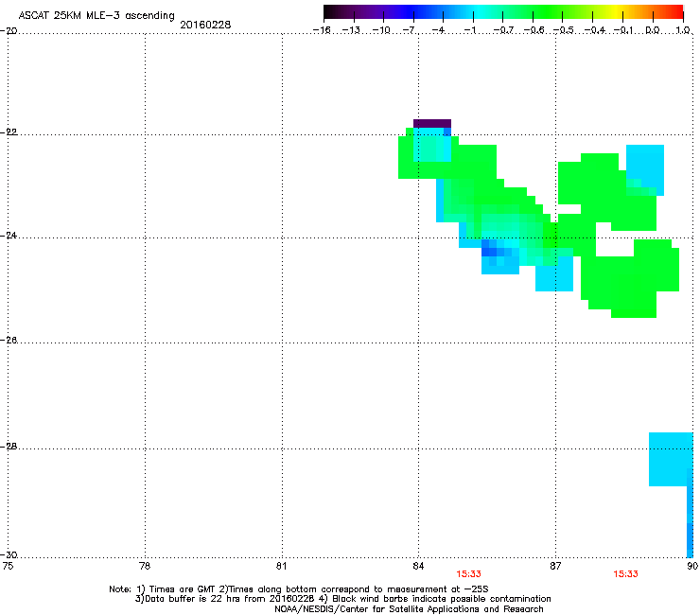Click the -7 colorbar label
Screen dimensions: 700x615
(x=410, y=30)
